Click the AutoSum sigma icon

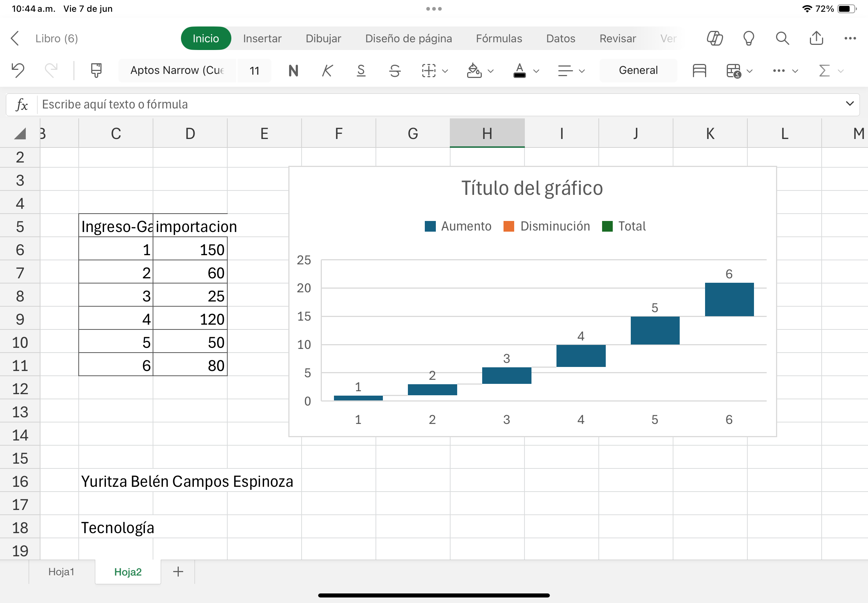824,70
